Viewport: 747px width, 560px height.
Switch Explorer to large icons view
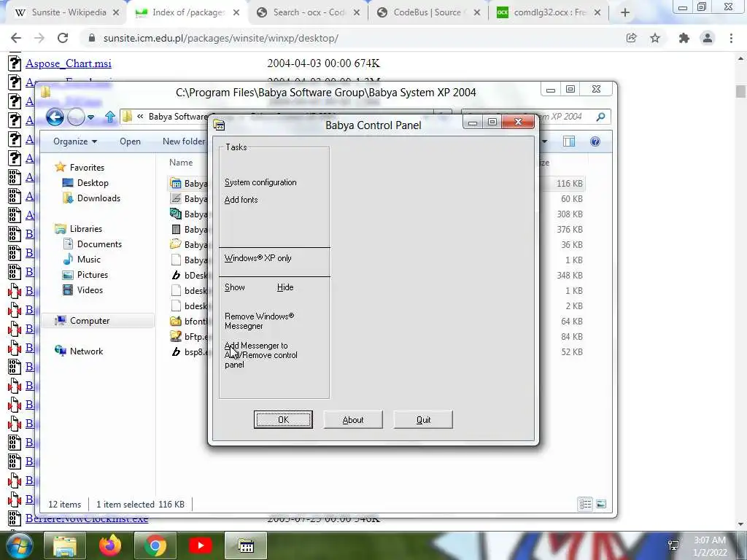601,504
